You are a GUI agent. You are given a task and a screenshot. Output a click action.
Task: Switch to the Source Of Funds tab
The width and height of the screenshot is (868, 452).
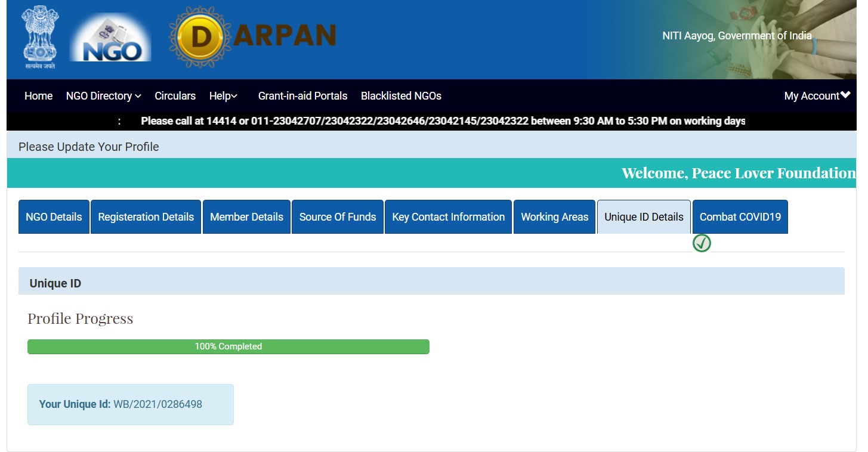(x=338, y=217)
